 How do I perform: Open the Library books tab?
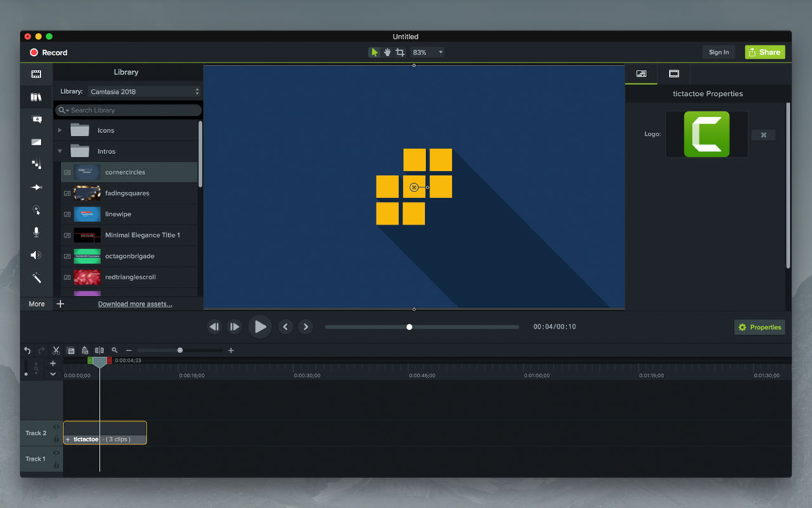(36, 97)
